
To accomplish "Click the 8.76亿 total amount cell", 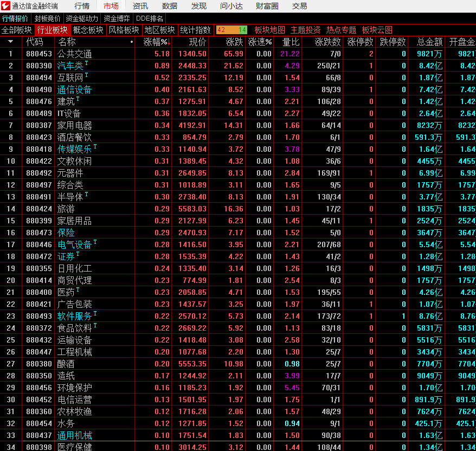I will [x=430, y=316].
